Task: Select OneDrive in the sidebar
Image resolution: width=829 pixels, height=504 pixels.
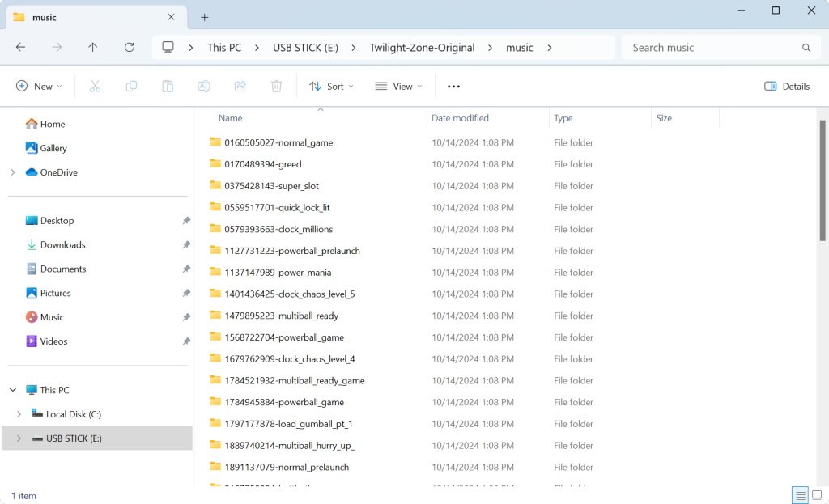Action: coord(51,172)
